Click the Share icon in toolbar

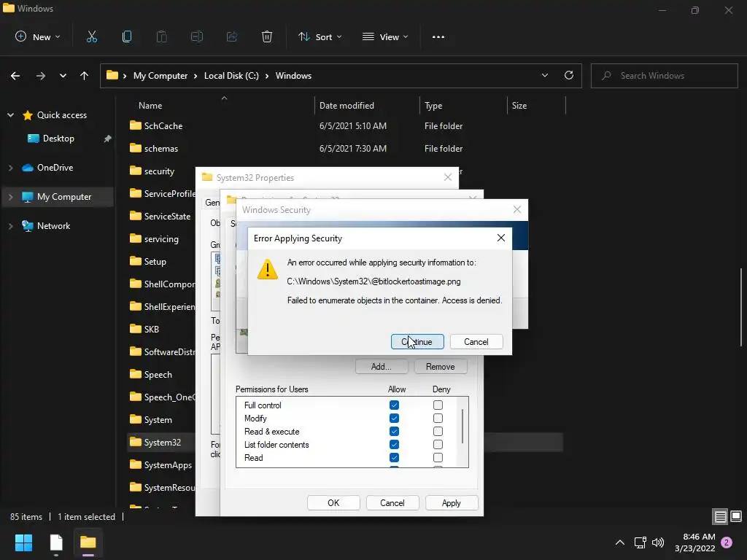(x=232, y=36)
